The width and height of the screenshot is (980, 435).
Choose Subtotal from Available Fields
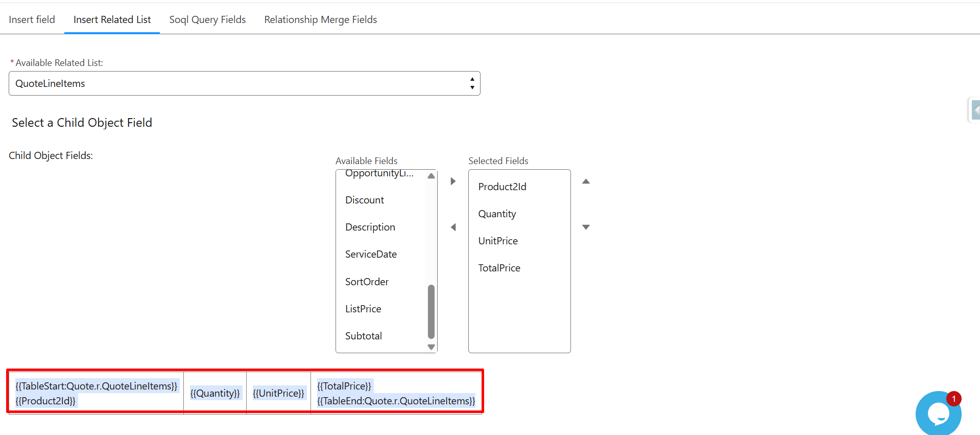(x=364, y=336)
